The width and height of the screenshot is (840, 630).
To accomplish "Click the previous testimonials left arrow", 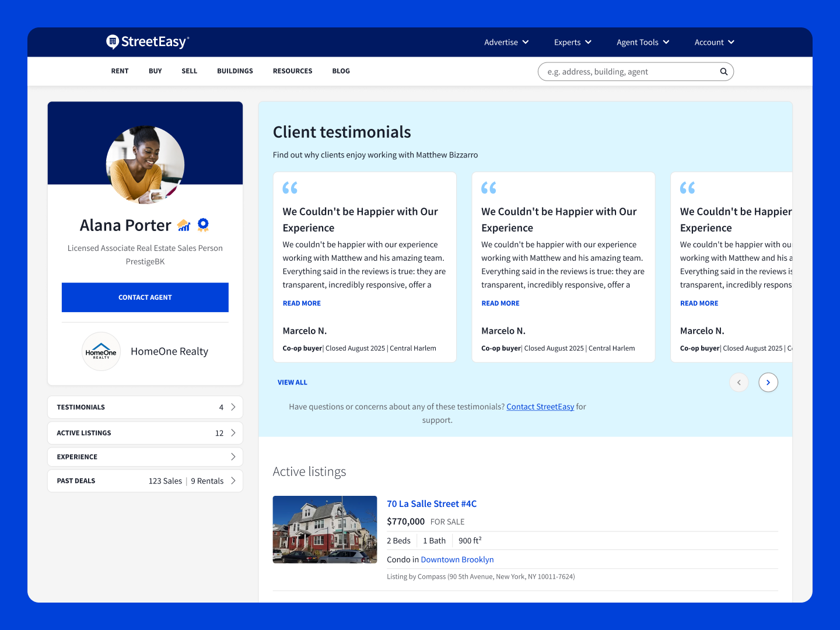I will point(738,382).
